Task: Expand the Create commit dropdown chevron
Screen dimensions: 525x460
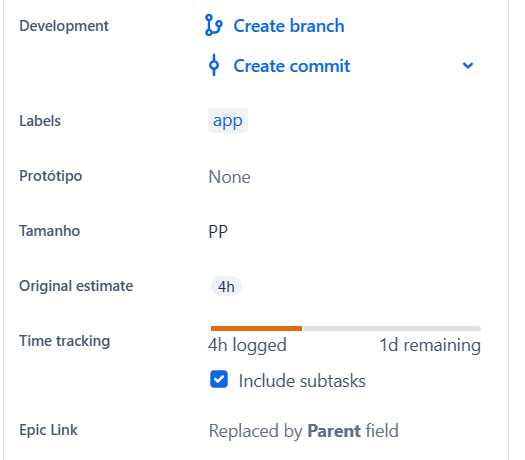Action: pyautogui.click(x=468, y=65)
